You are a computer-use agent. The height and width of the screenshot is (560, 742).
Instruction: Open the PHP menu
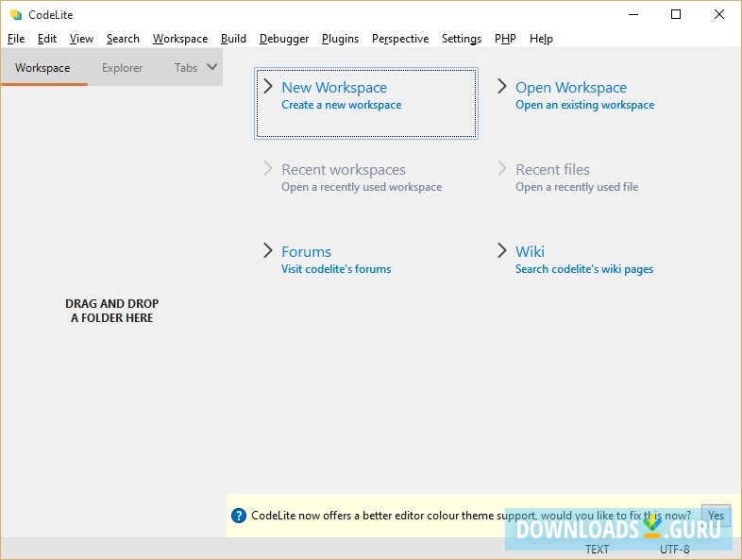pos(505,39)
